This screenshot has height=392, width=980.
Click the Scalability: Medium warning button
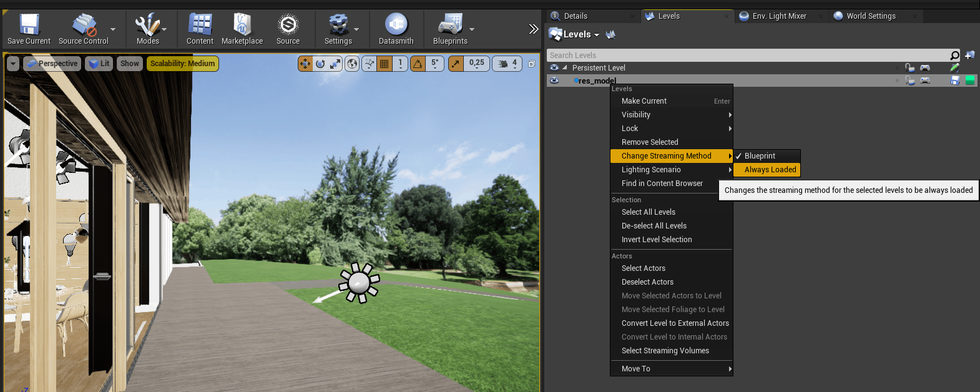coord(183,64)
